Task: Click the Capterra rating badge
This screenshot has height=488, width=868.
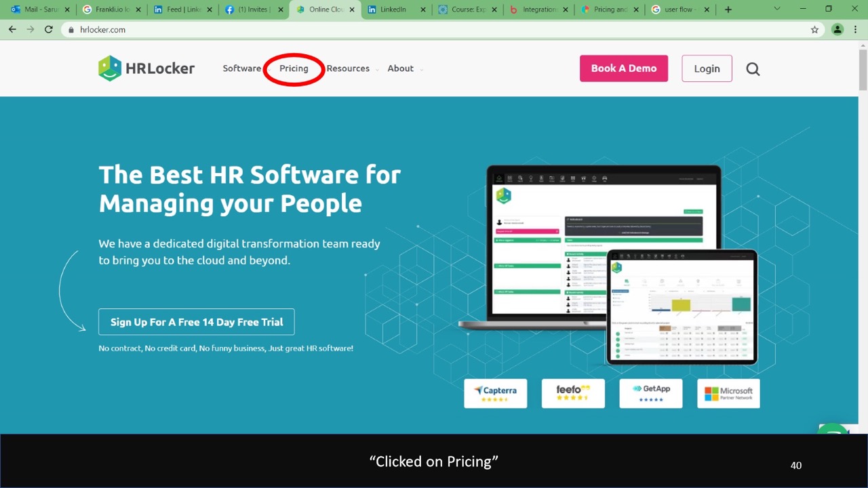Action: [496, 393]
